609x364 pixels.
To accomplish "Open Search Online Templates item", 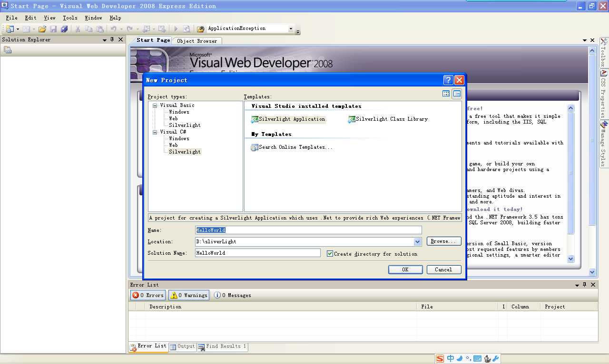I will tap(292, 147).
